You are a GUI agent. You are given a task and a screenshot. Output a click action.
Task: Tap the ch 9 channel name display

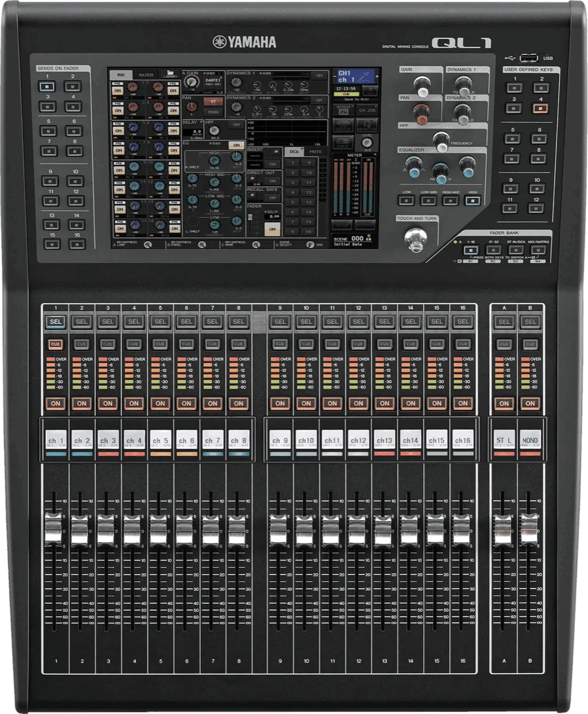[280, 441]
